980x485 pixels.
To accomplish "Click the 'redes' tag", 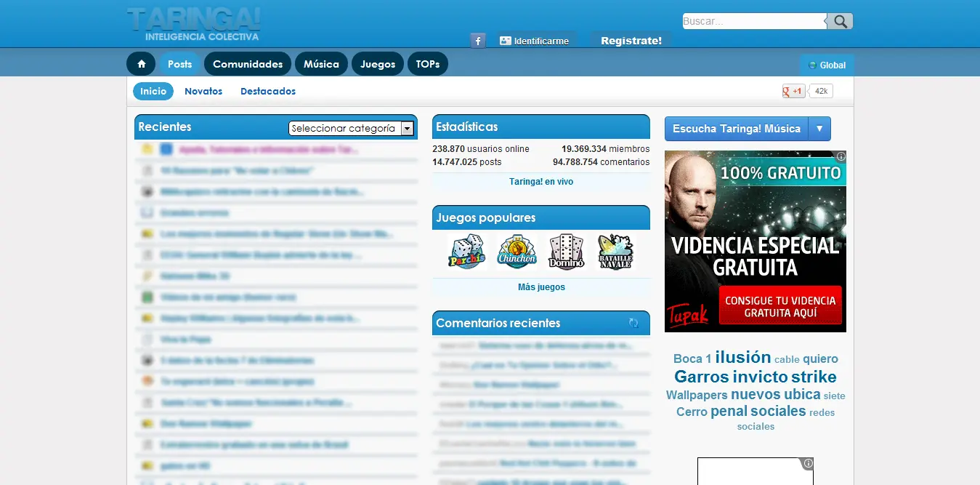I will [822, 412].
